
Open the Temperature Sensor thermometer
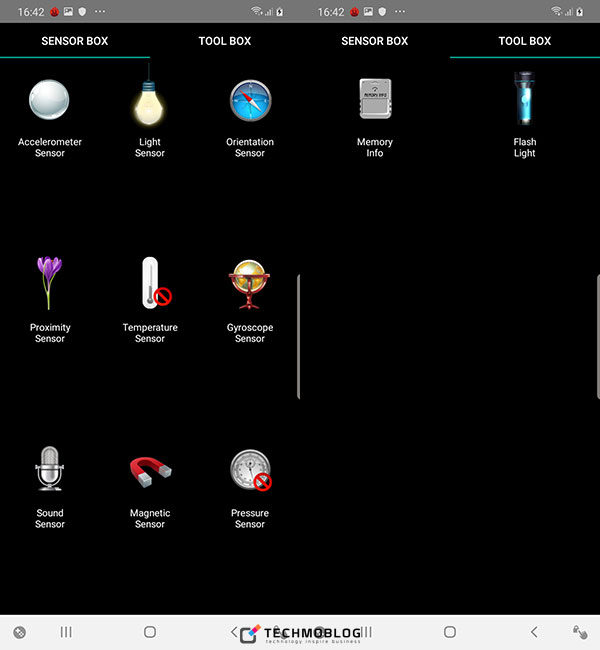151,283
